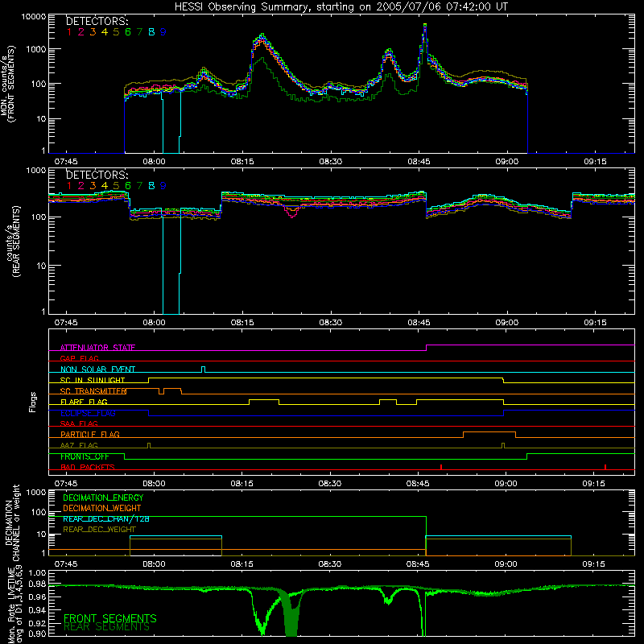Screen dimensions: 644x644
Task: Select detector 5 in front segments legend
Action: coord(116,32)
